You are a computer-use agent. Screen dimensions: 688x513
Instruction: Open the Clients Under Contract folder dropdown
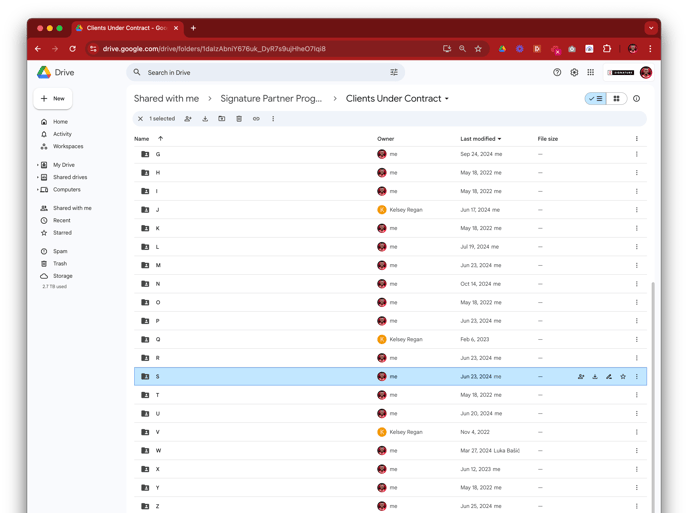coord(447,99)
